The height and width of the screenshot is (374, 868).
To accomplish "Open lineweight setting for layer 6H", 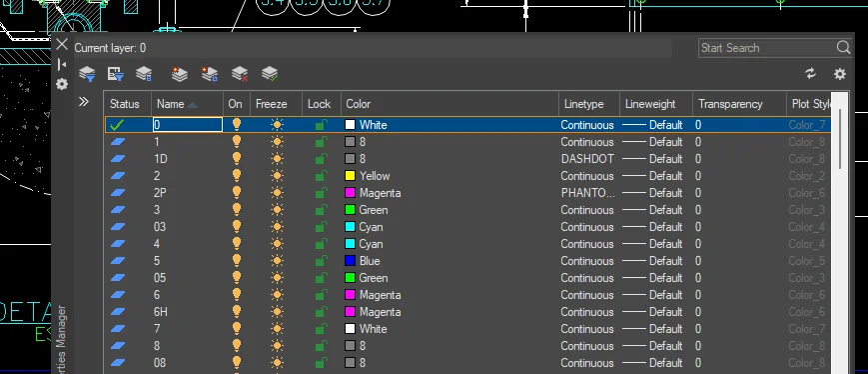I will (x=652, y=312).
